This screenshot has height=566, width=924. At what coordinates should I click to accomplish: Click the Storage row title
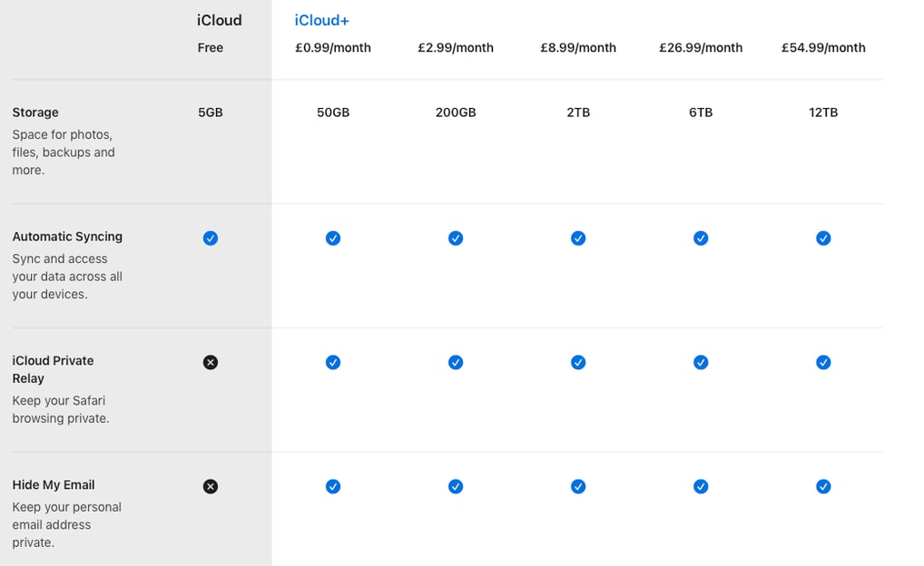tap(35, 112)
